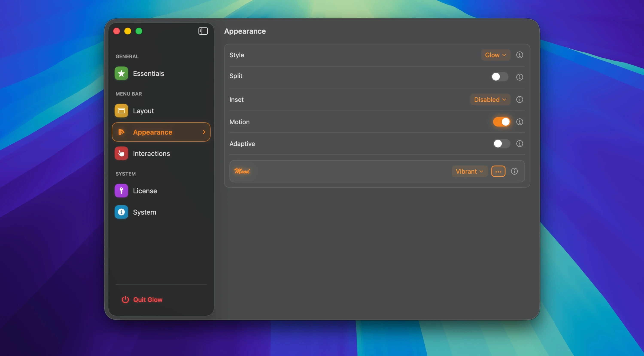Click the Split label
This screenshot has width=644, height=356.
click(236, 76)
